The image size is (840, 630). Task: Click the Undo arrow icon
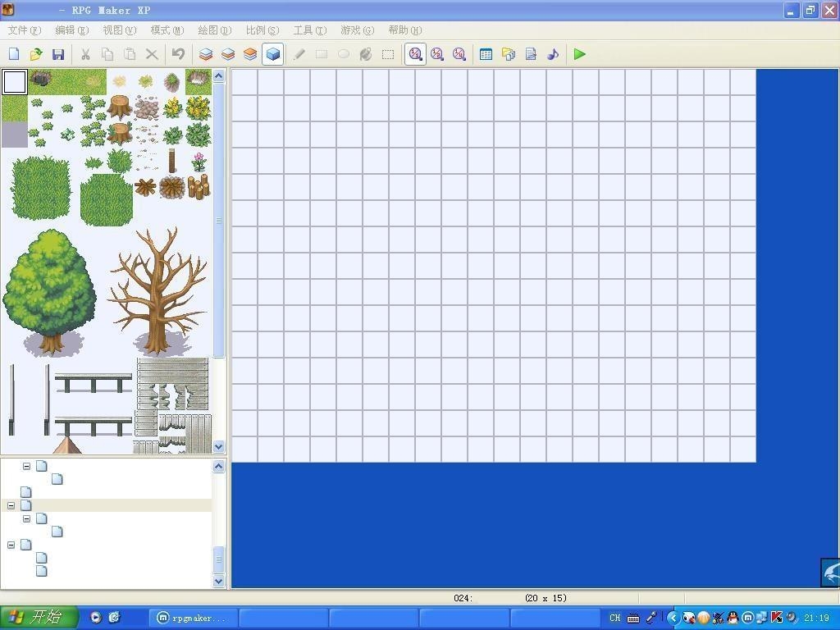[178, 54]
